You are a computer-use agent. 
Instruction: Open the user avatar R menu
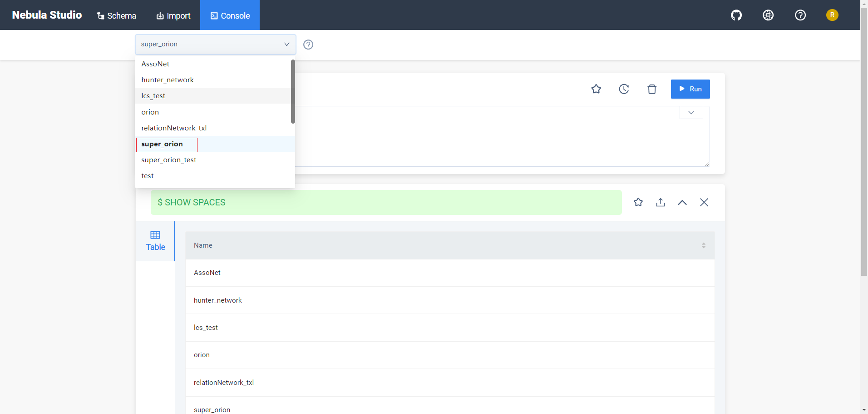832,15
